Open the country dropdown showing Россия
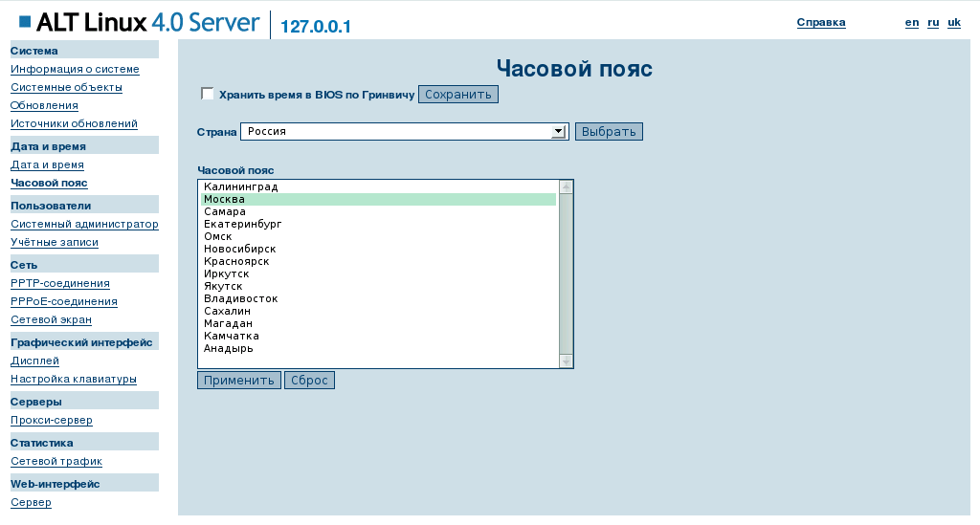This screenshot has width=980, height=525. 405,132
